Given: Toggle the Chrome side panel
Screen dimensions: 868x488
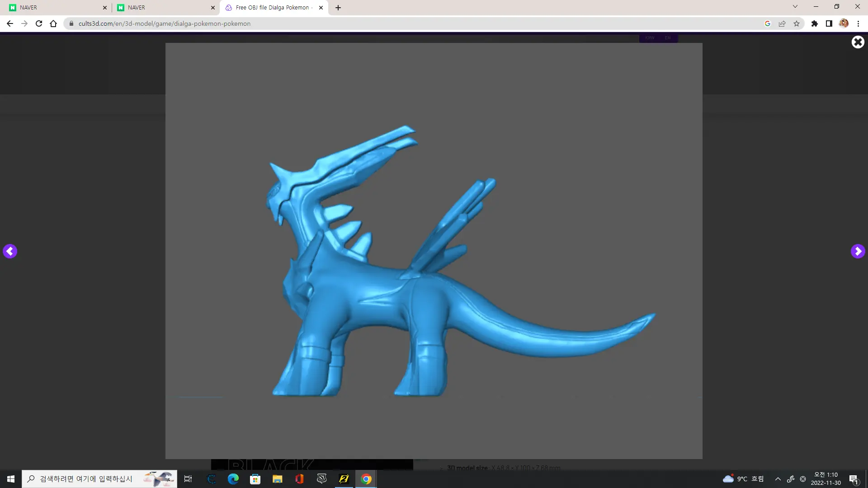Looking at the screenshot, I should (x=829, y=23).
